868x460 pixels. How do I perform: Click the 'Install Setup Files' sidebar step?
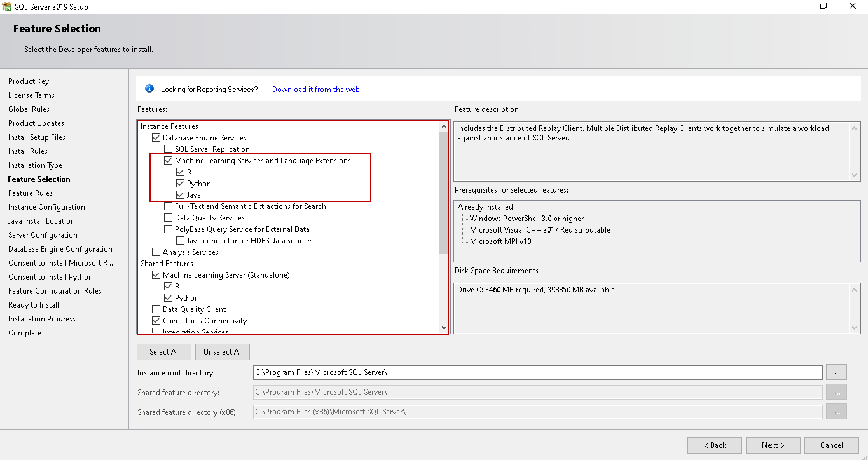37,137
